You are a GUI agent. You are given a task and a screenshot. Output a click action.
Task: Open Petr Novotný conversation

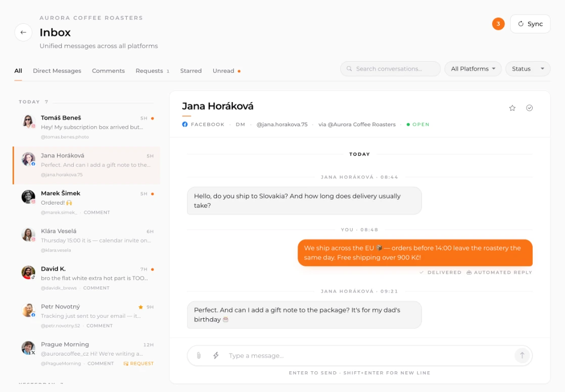click(x=86, y=316)
